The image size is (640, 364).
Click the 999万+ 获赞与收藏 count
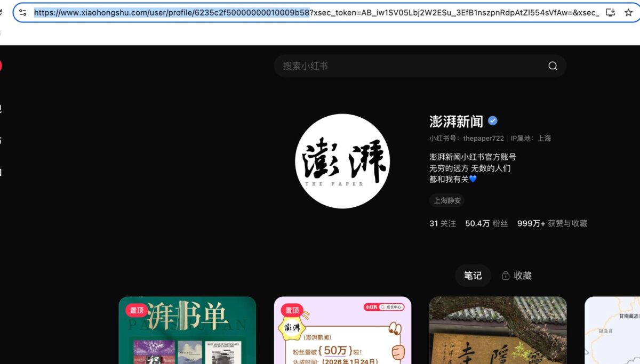click(552, 223)
